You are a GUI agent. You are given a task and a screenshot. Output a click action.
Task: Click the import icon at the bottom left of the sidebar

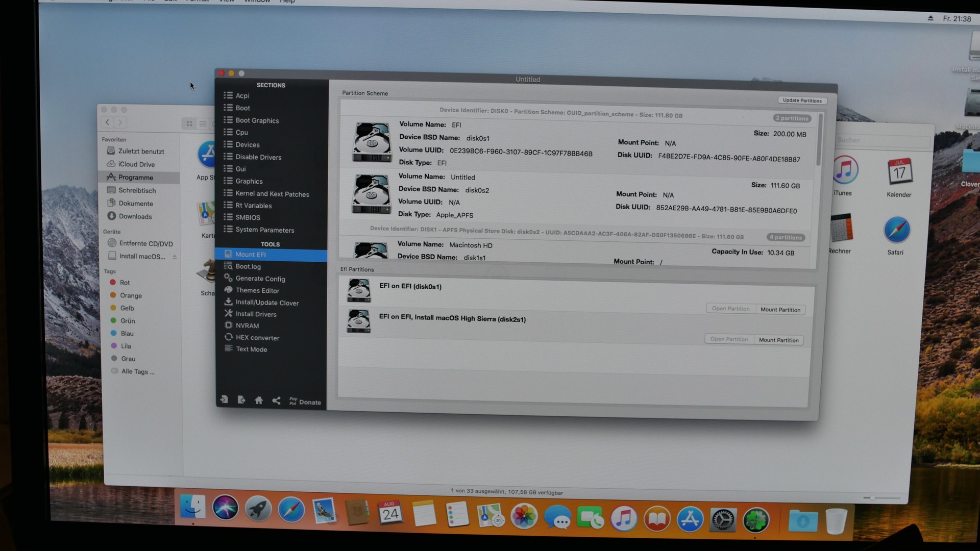click(224, 400)
